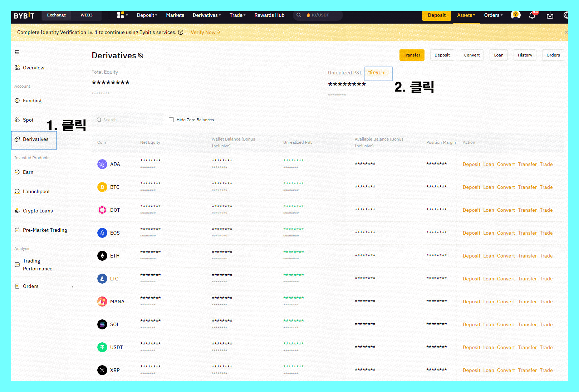Image resolution: width=579 pixels, height=392 pixels.
Task: Open the Assets dropdown menu
Action: point(466,15)
